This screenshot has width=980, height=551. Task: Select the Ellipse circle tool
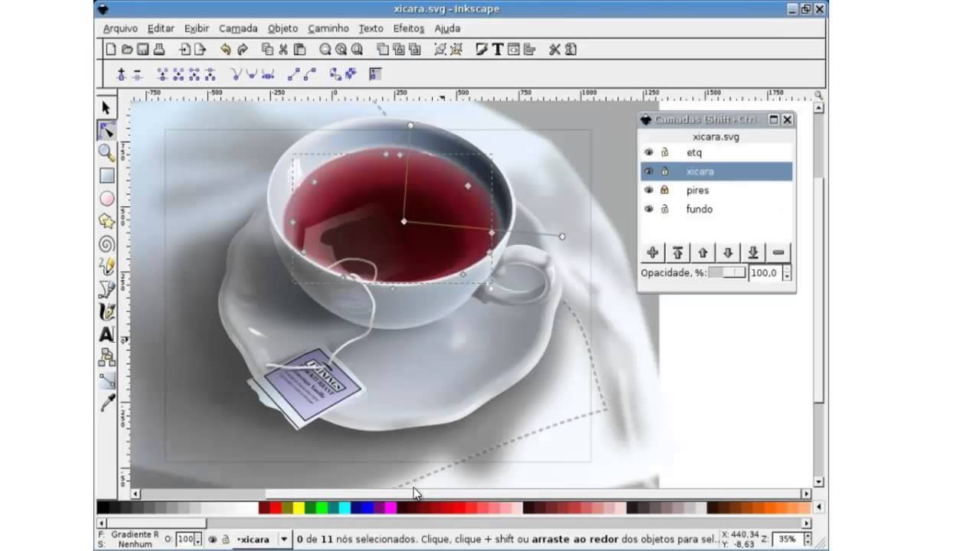pyautogui.click(x=106, y=198)
